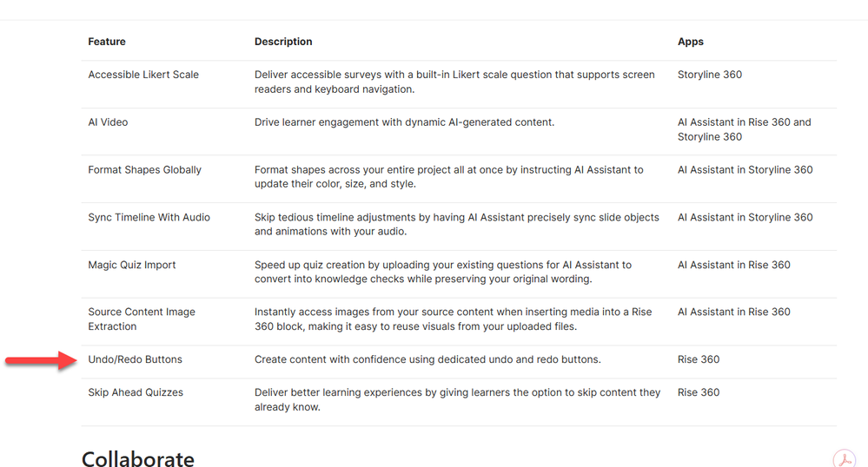Click Storyline 360 in the Likert Scale row
The height and width of the screenshot is (467, 868).
(710, 75)
